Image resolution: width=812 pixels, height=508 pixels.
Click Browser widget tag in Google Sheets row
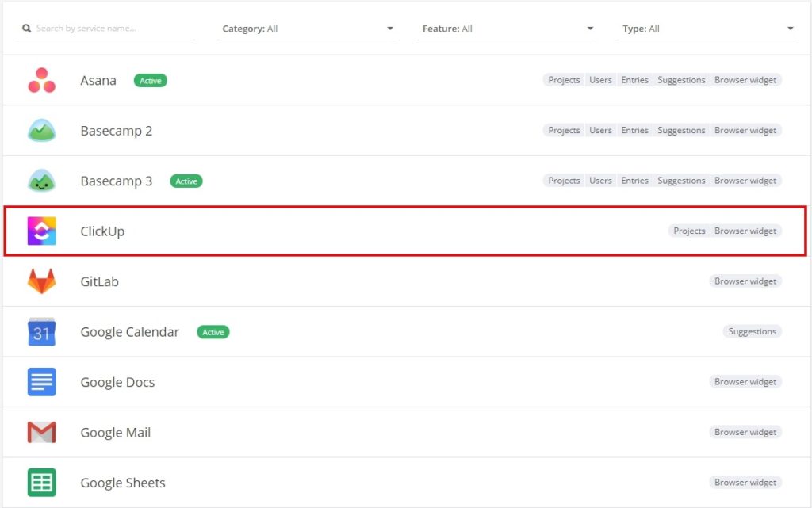(745, 482)
